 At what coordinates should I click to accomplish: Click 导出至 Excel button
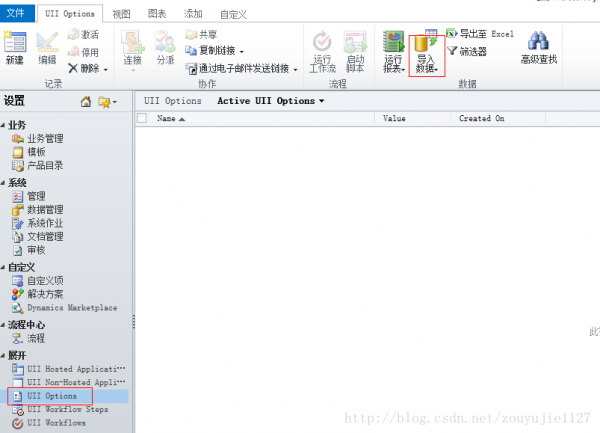tap(480, 34)
